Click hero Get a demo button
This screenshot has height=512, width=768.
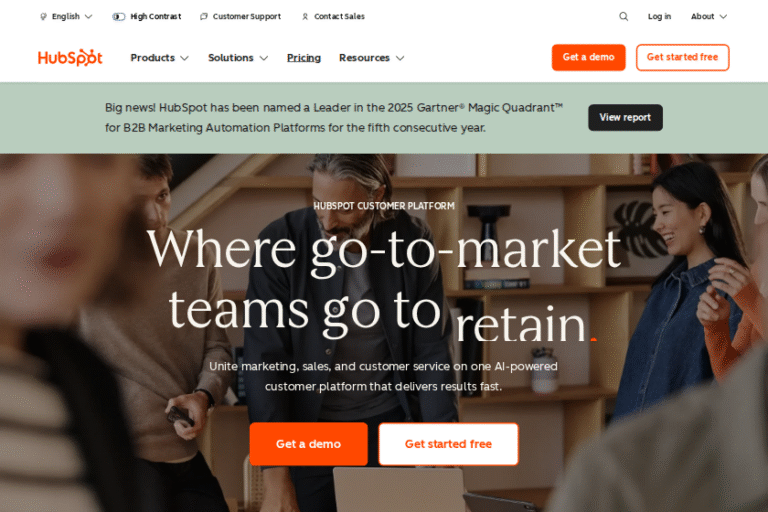point(309,444)
